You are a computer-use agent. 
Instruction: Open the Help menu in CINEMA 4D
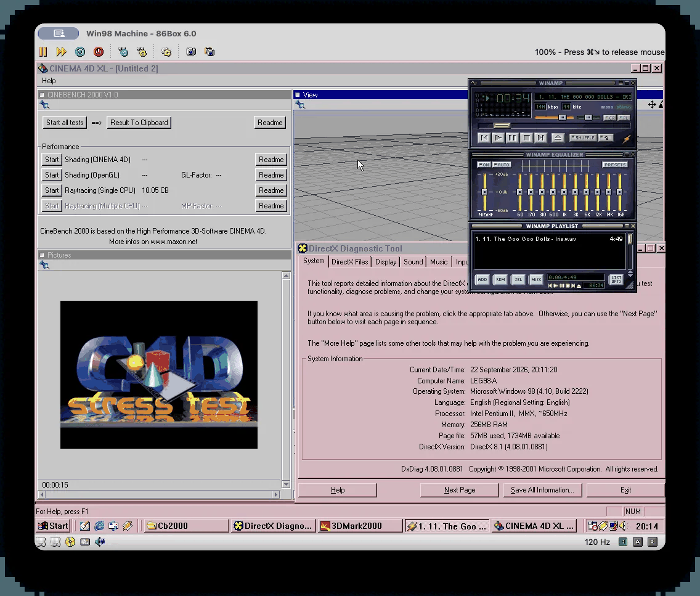click(49, 81)
